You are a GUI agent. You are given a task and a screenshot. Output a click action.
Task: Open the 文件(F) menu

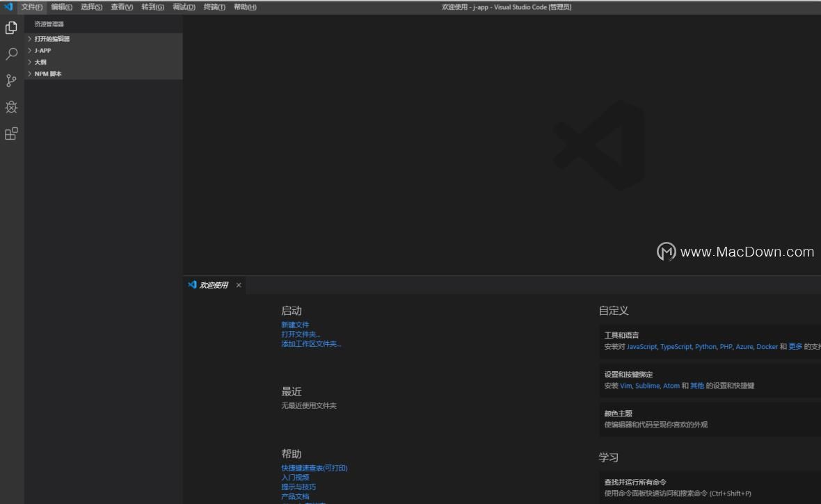tap(31, 7)
